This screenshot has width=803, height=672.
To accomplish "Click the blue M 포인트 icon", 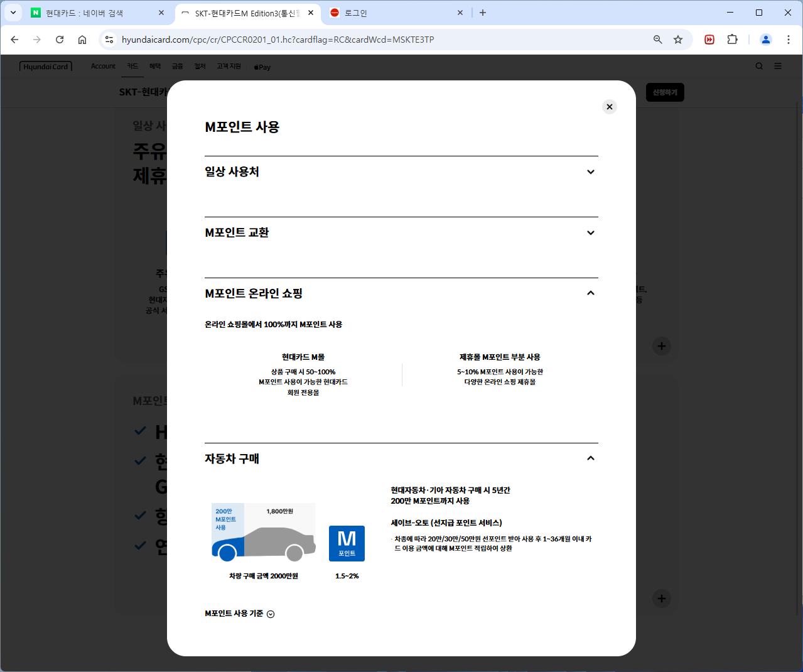I will pyautogui.click(x=347, y=543).
